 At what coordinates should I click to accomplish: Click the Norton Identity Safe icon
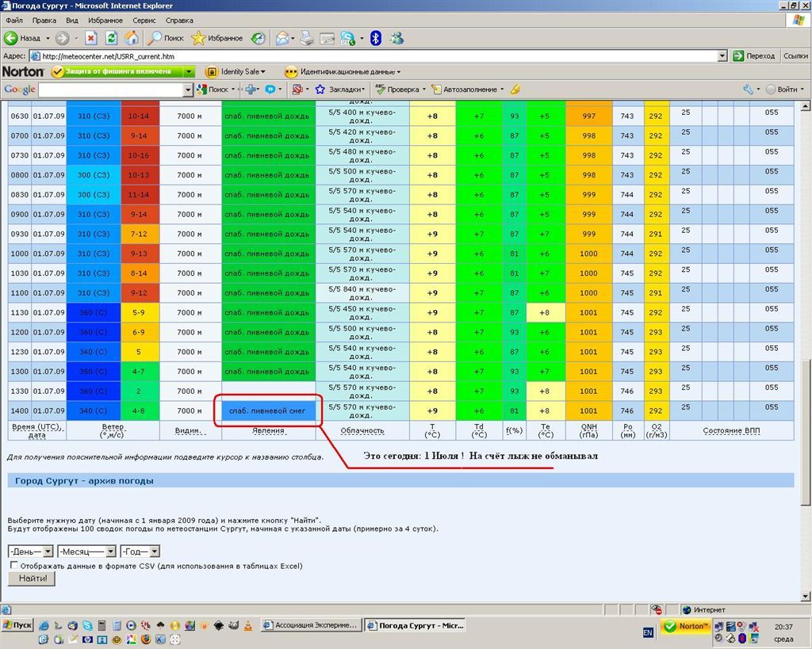[x=212, y=71]
